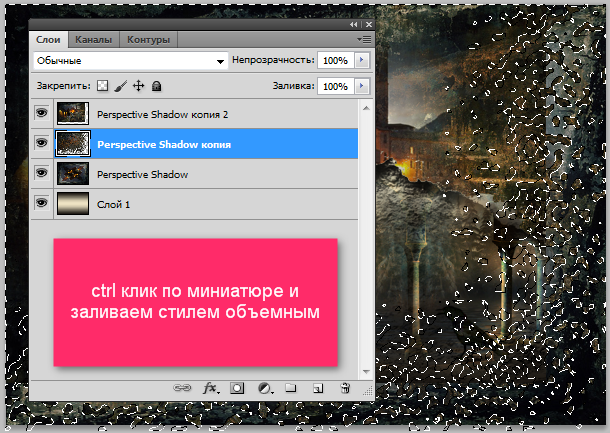Select thumbnail of Perspective Shadow копия 2
This screenshot has width=610, height=433.
coord(73,114)
